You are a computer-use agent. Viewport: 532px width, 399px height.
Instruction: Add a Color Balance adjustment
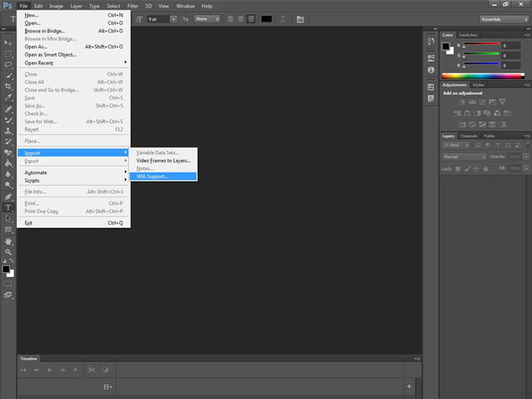pos(467,113)
